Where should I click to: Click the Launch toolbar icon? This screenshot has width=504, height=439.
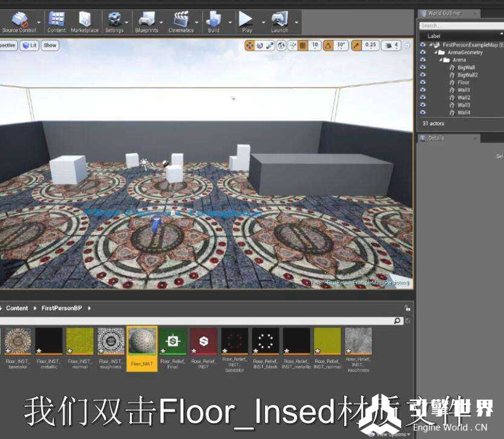coord(279,20)
